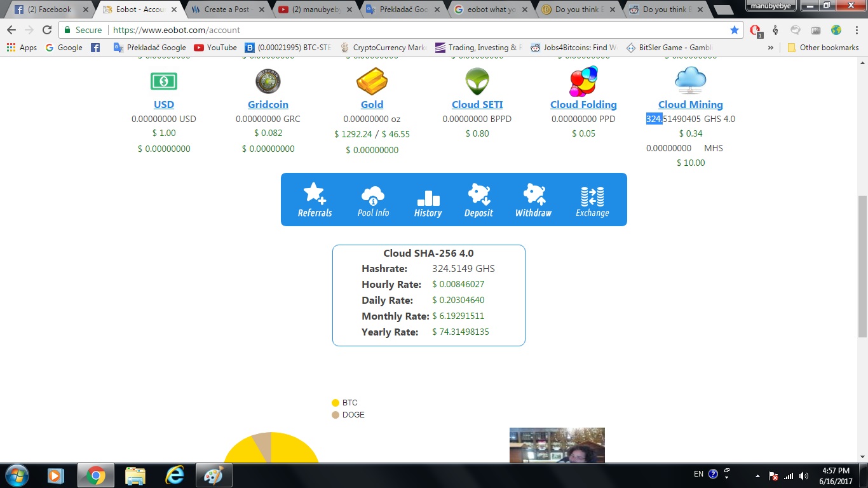Image resolution: width=868 pixels, height=488 pixels.
Task: Click the USD link
Action: pos(164,105)
